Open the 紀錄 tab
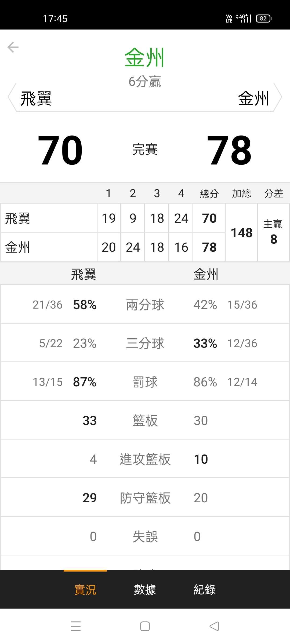 pos(205,590)
